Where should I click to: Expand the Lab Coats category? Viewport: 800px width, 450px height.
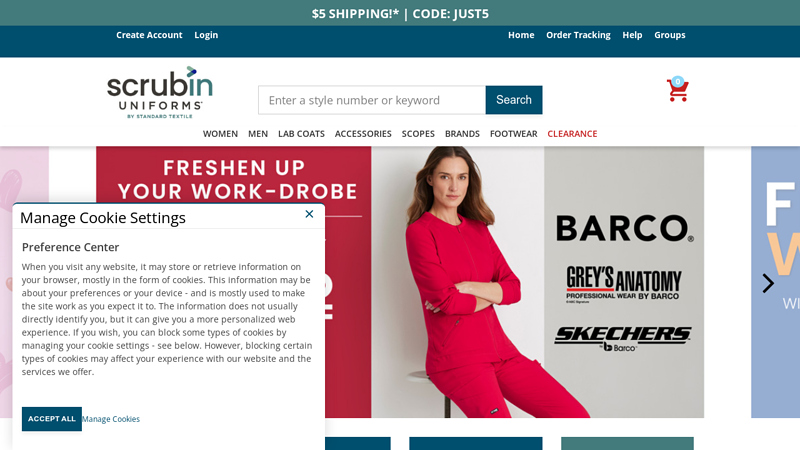(302, 134)
